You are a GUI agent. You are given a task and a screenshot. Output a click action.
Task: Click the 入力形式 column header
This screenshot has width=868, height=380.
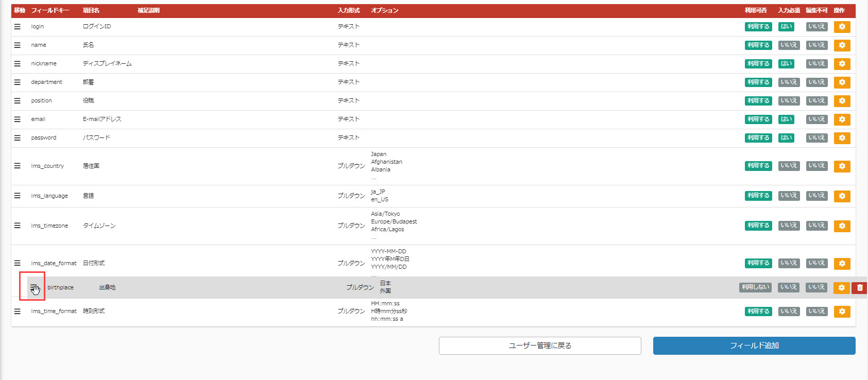(x=349, y=10)
